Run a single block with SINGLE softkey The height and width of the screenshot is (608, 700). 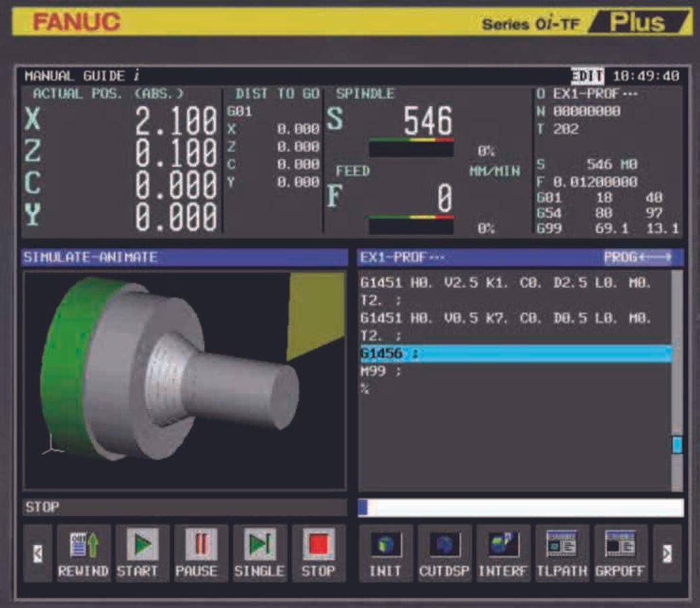(x=260, y=553)
